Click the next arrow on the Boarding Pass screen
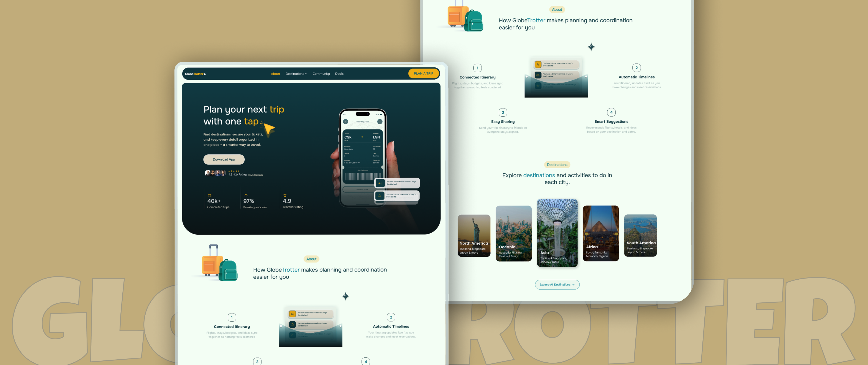The image size is (868, 365). [x=380, y=121]
